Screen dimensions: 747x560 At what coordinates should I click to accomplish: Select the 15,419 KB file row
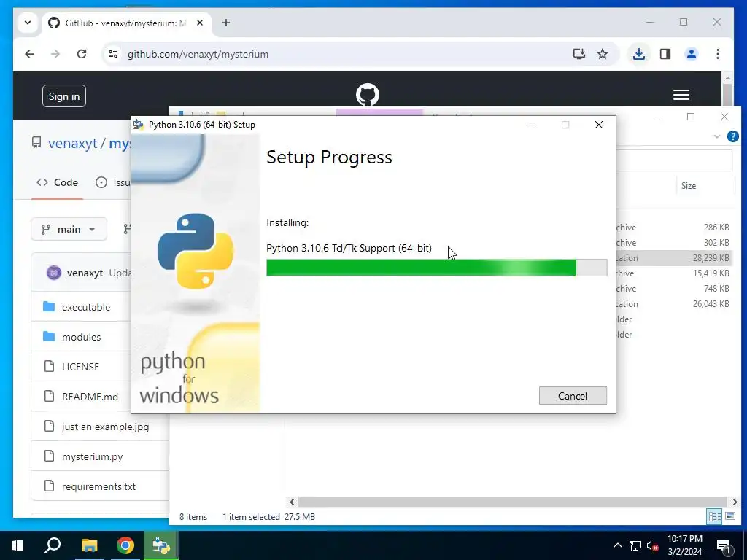pyautogui.click(x=674, y=273)
